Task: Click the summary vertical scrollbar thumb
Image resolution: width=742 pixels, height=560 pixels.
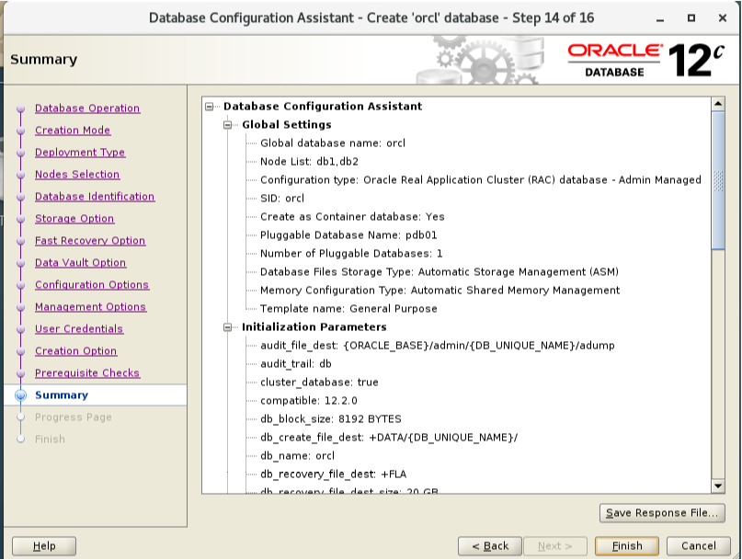Action: click(718, 180)
